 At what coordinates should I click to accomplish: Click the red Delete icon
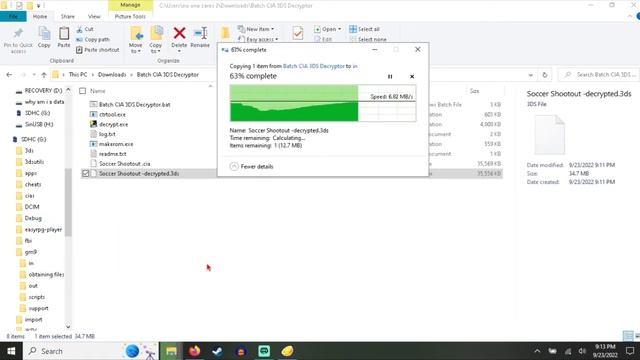[x=179, y=33]
